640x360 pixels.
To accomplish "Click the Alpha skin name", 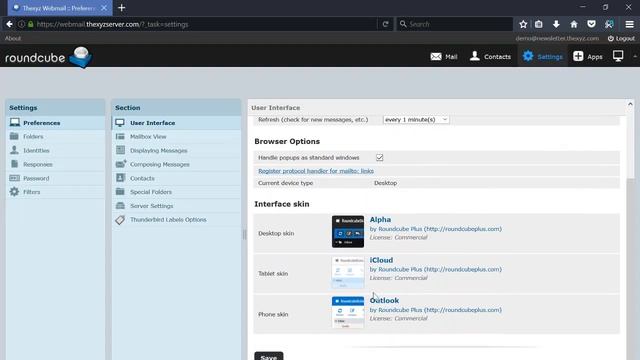I will click(x=380, y=219).
